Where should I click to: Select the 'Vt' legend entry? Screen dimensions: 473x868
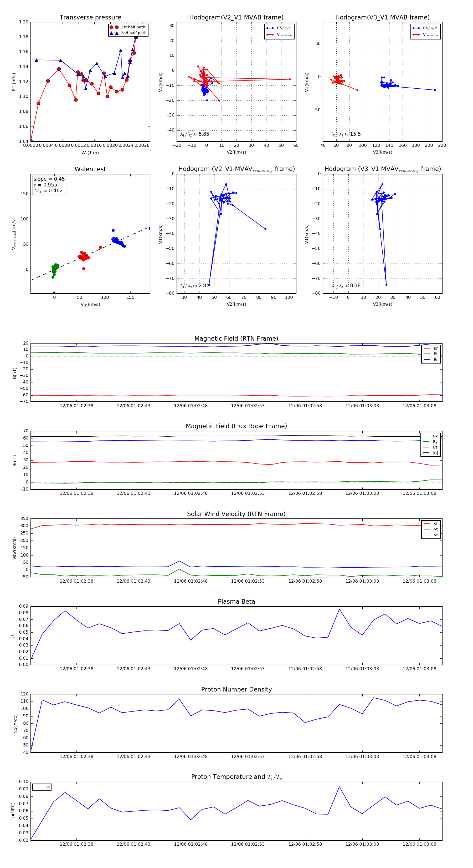[x=431, y=529]
